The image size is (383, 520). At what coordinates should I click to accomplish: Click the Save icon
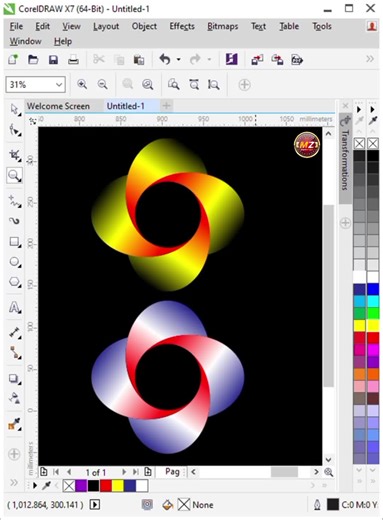[53, 60]
